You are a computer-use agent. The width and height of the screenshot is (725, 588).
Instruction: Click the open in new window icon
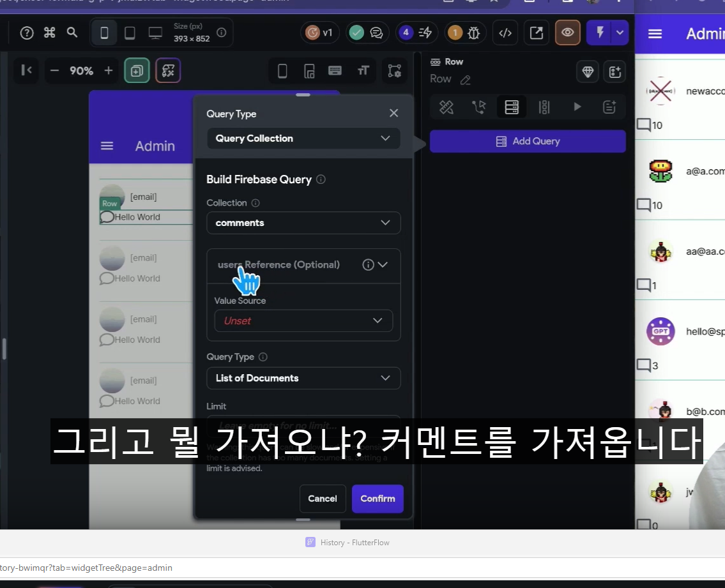pyautogui.click(x=537, y=33)
